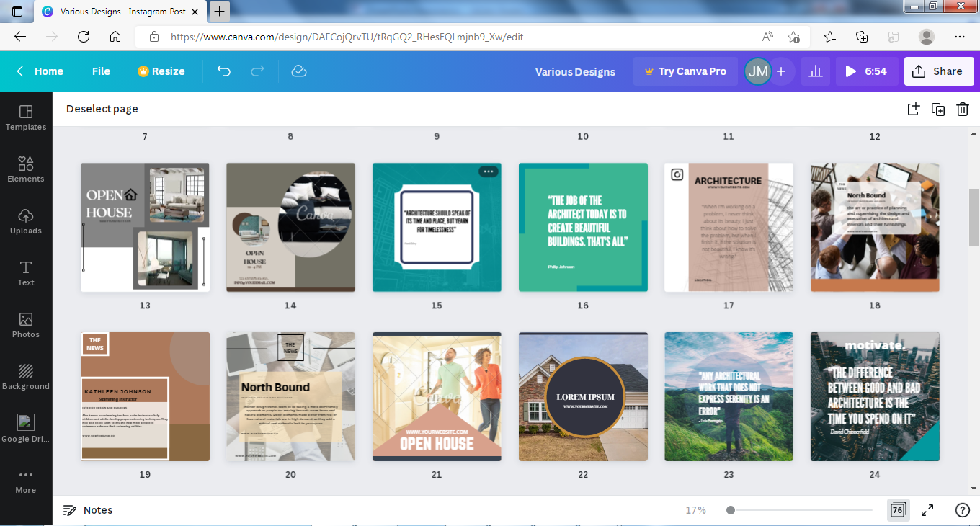Go to browser home page
Image resolution: width=980 pixels, height=526 pixels.
tap(115, 37)
